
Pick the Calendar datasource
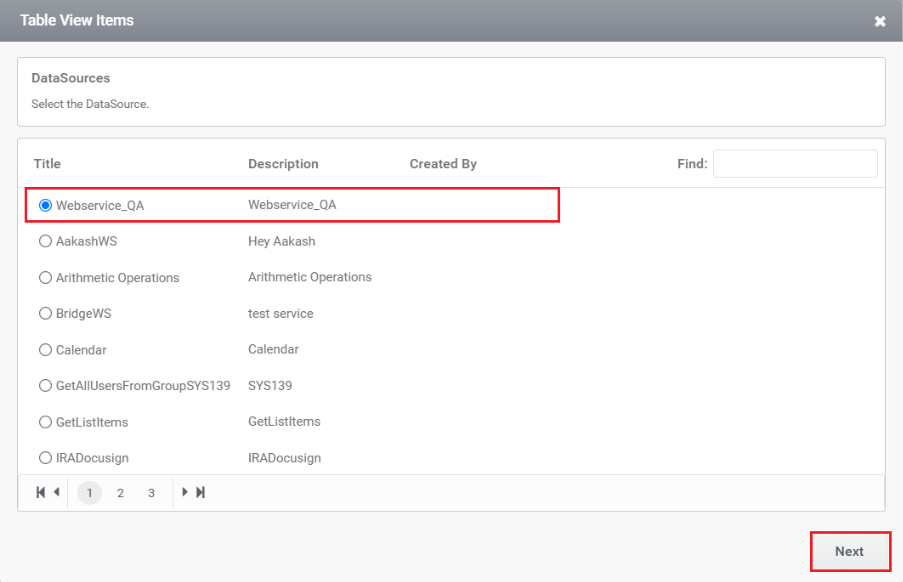pyautogui.click(x=45, y=349)
